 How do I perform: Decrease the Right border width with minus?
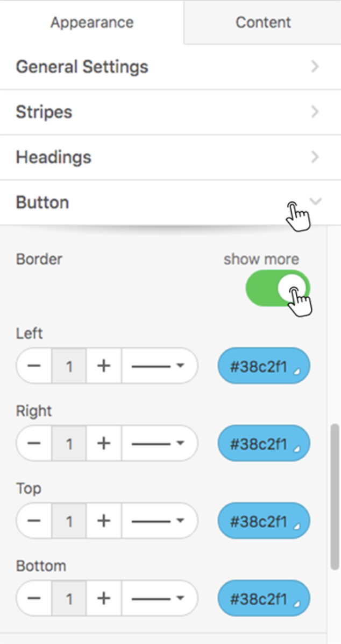[x=34, y=443]
